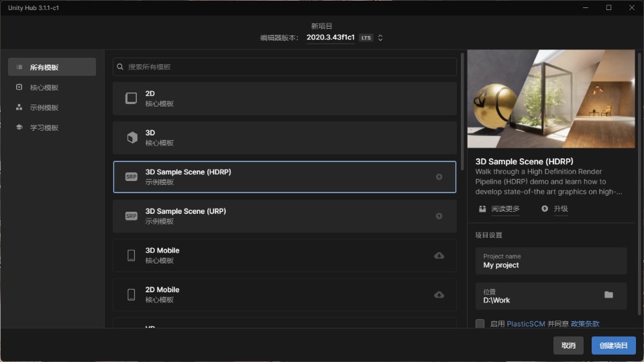Enable the PlasticSCM checkbox
The height and width of the screenshot is (362, 644).
[x=480, y=324]
